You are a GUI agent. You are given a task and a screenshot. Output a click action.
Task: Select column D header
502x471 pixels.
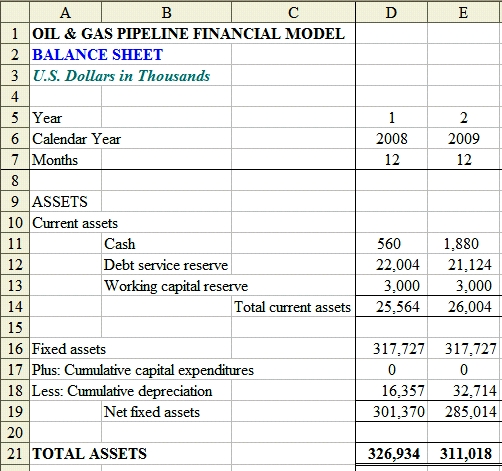pos(392,13)
